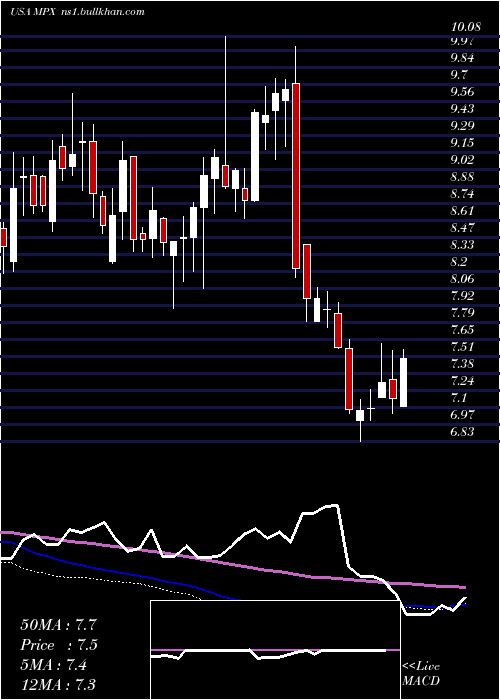Click the 'Price : 7.5' readout
This screenshot has height=700, width=500.
[x=59, y=645]
